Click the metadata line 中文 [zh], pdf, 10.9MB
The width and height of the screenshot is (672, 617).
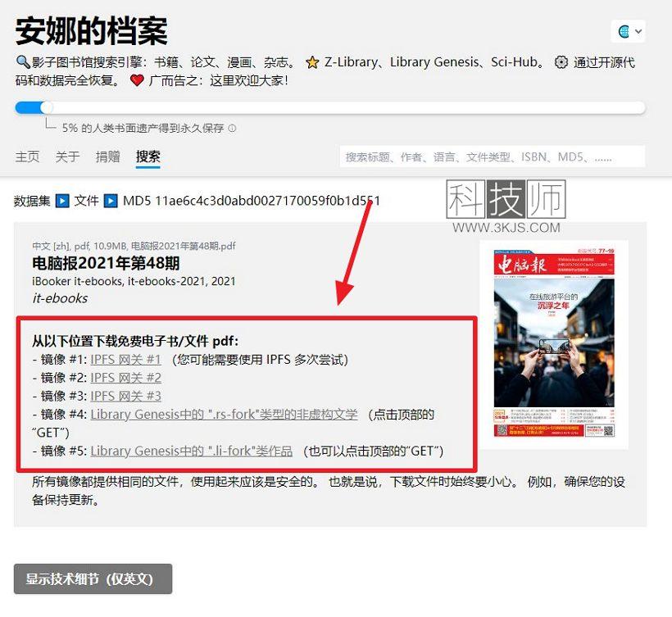coord(134,246)
